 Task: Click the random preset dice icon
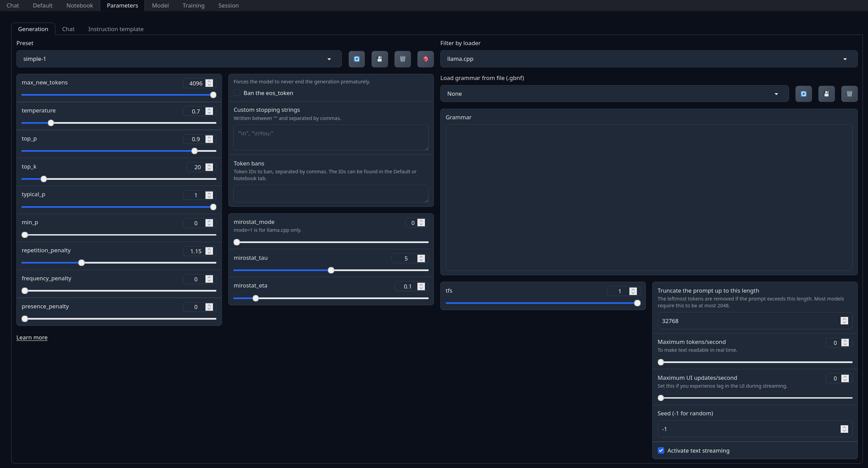click(425, 59)
